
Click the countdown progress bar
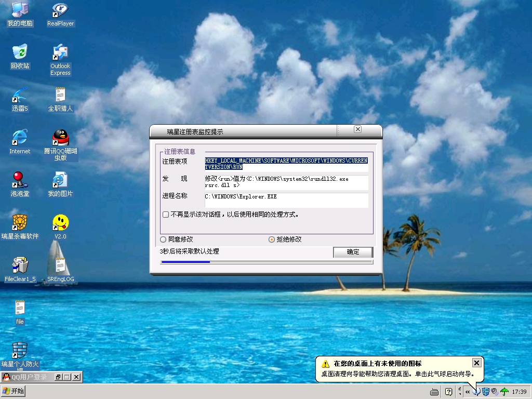267,262
